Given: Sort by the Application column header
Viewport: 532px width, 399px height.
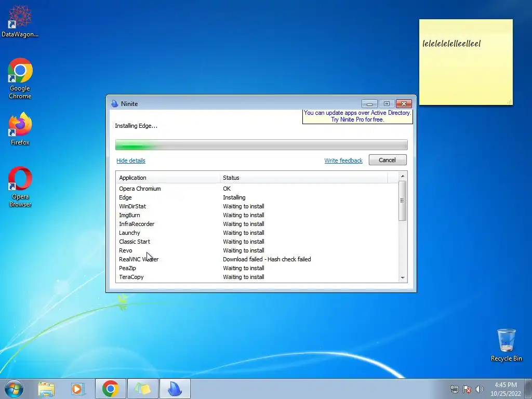Looking at the screenshot, I should (x=168, y=178).
